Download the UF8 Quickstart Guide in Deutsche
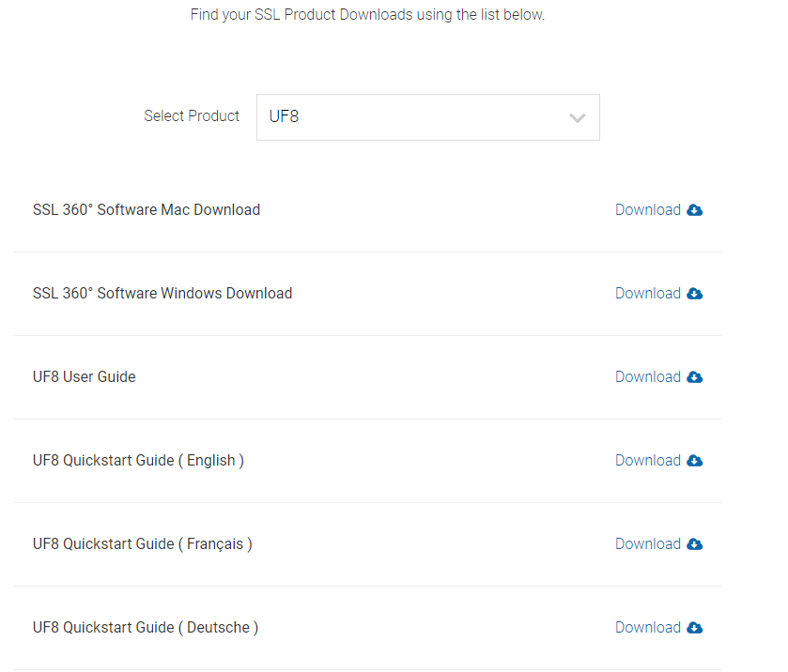Image resolution: width=788 pixels, height=672 pixels. pos(648,627)
